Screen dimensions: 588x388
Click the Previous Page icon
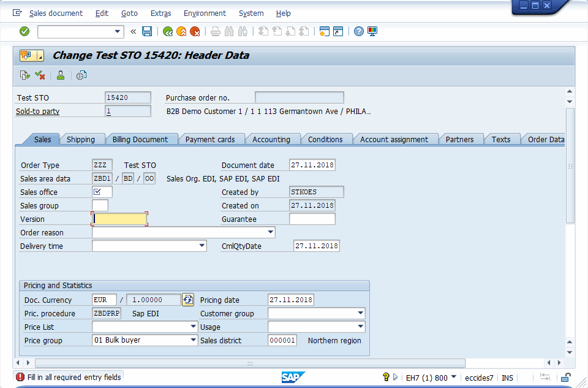pyautogui.click(x=277, y=31)
